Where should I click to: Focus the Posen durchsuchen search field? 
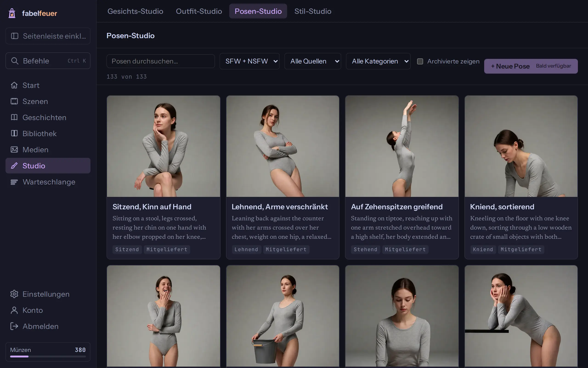coord(161,61)
